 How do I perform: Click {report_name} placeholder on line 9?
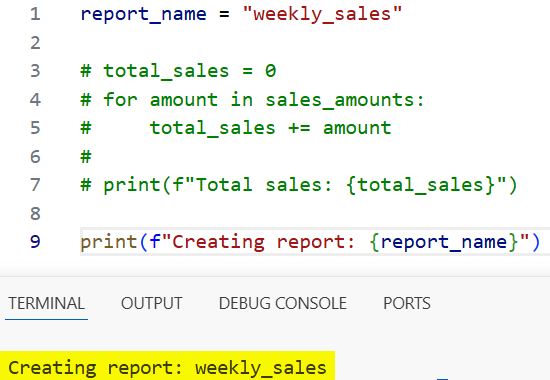coord(444,242)
